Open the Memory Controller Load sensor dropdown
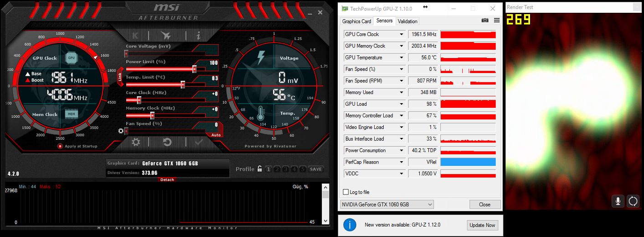The width and height of the screenshot is (644, 237). click(402, 116)
